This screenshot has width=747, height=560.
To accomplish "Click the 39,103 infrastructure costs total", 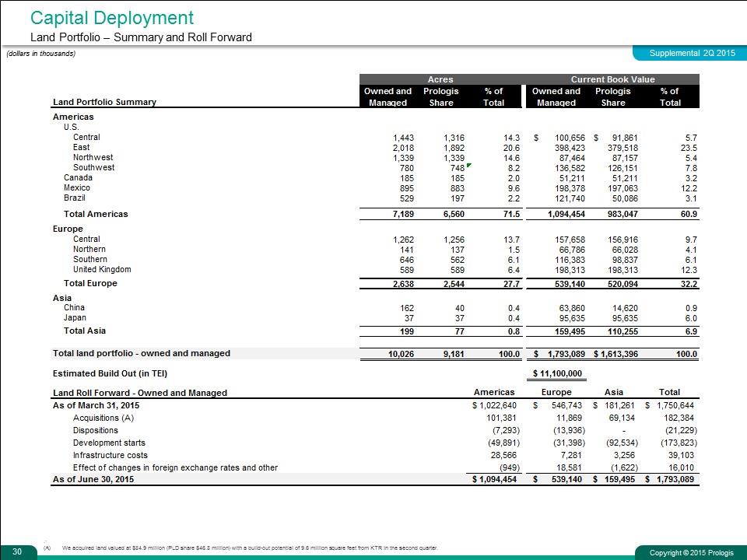I will pos(682,455).
